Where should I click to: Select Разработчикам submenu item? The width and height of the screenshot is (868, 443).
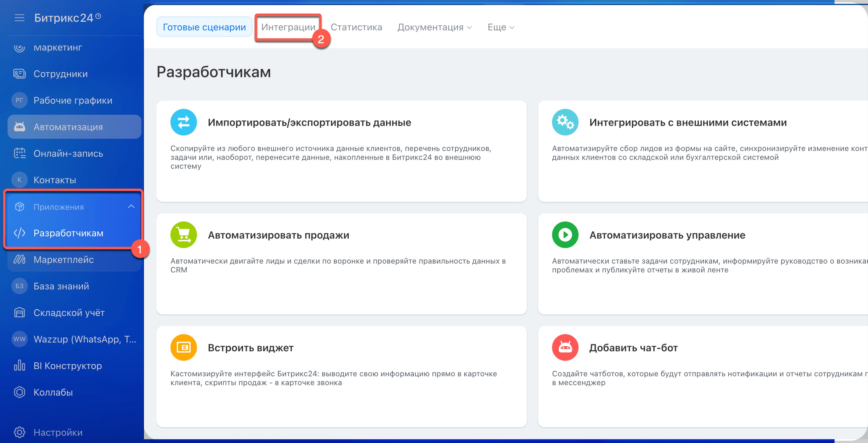[74, 233]
